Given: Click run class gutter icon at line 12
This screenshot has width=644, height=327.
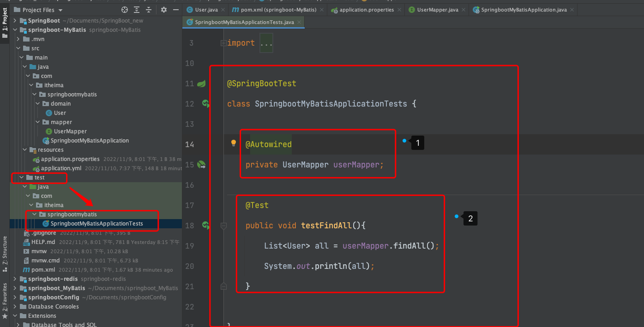Looking at the screenshot, I should point(205,104).
